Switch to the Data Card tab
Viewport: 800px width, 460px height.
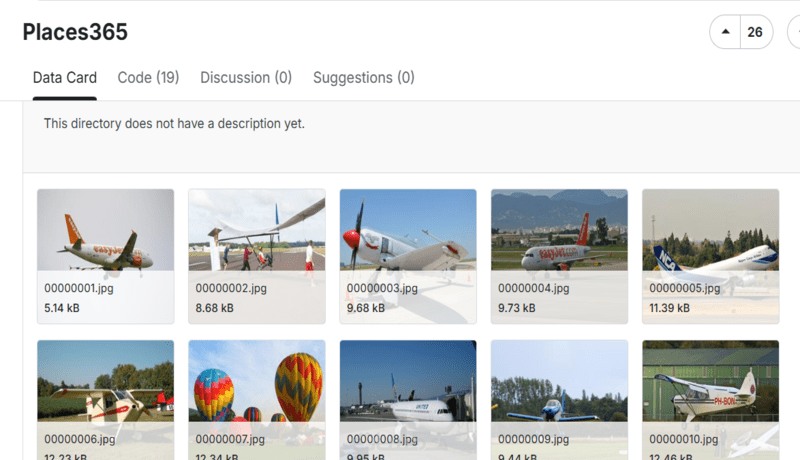(x=65, y=78)
